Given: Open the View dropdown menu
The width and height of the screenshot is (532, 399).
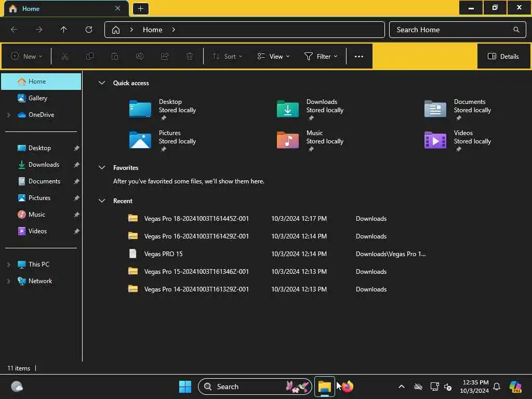Looking at the screenshot, I should tap(273, 56).
